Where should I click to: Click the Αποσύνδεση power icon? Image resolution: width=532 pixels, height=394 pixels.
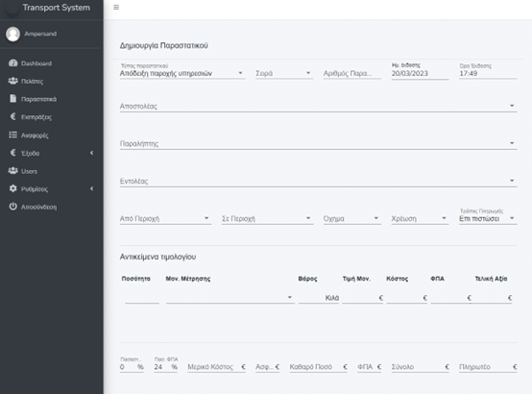tap(12, 207)
